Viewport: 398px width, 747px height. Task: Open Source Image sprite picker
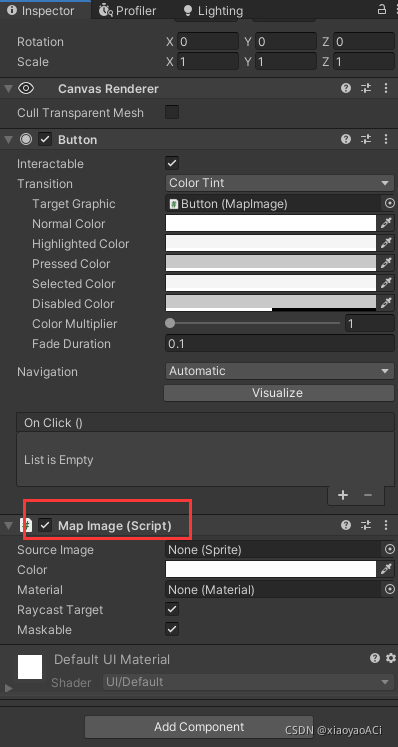(x=389, y=550)
